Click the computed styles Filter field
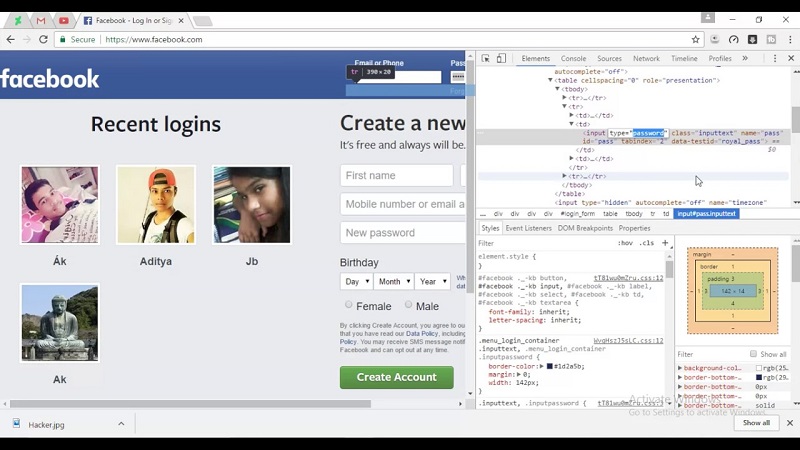The width and height of the screenshot is (800, 450). coord(712,354)
